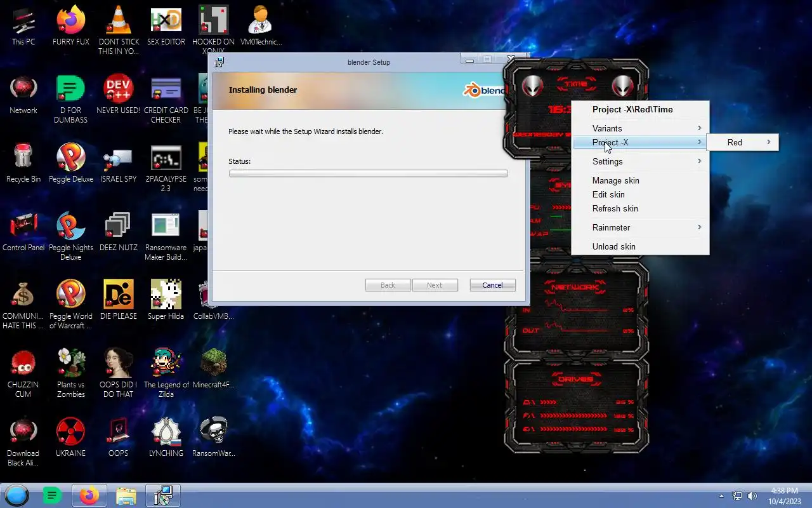
Task: Click the Windows Start orb
Action: click(x=17, y=495)
